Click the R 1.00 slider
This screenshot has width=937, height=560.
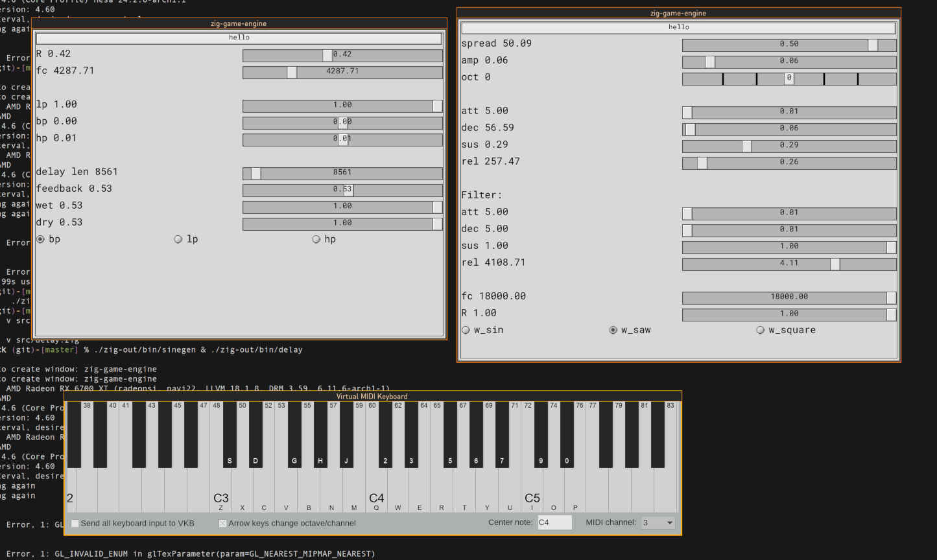click(x=789, y=314)
